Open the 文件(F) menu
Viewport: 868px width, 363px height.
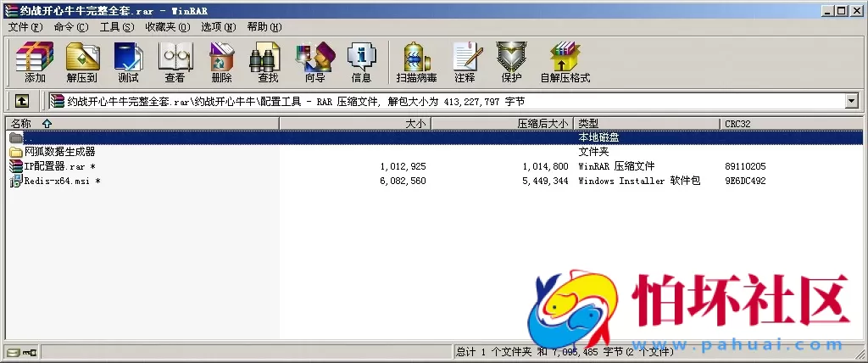coord(25,26)
